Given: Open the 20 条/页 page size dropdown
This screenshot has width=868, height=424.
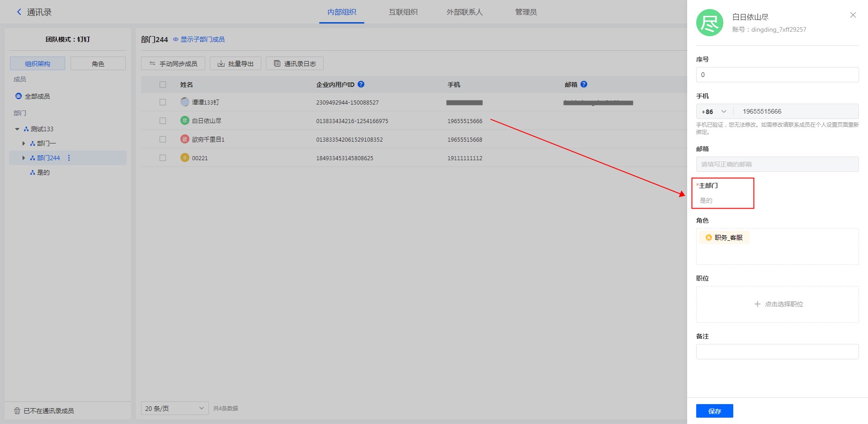Looking at the screenshot, I should coord(175,408).
